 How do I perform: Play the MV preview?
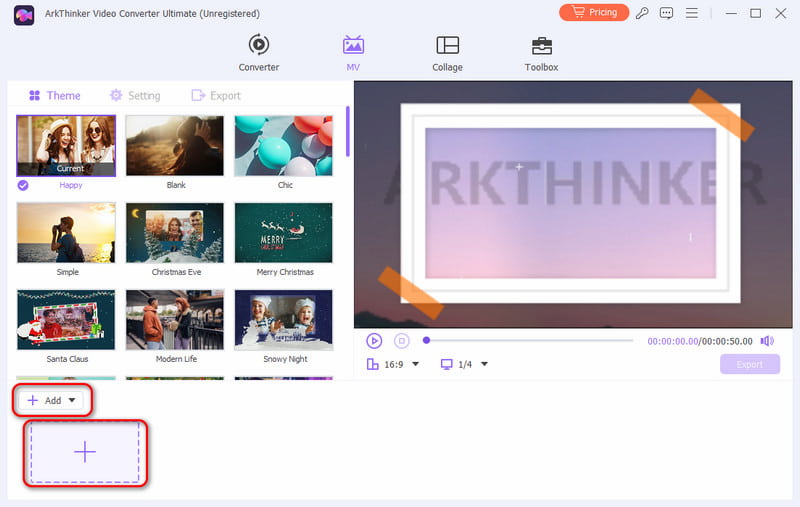click(374, 341)
